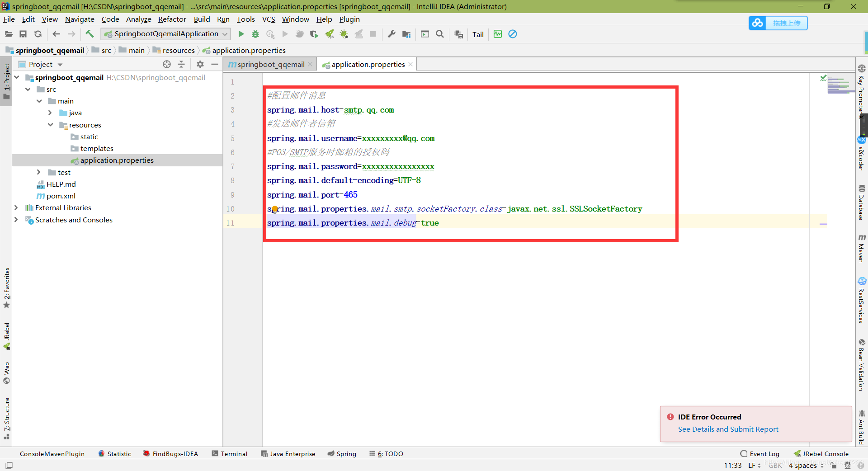Image resolution: width=868 pixels, height=471 pixels.
Task: Open the Navigate menu
Action: pos(80,19)
